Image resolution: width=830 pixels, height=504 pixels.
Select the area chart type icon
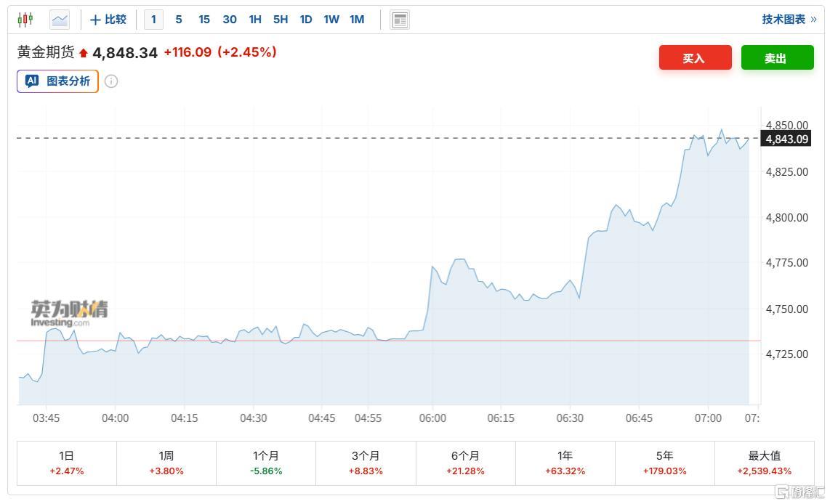click(x=60, y=20)
